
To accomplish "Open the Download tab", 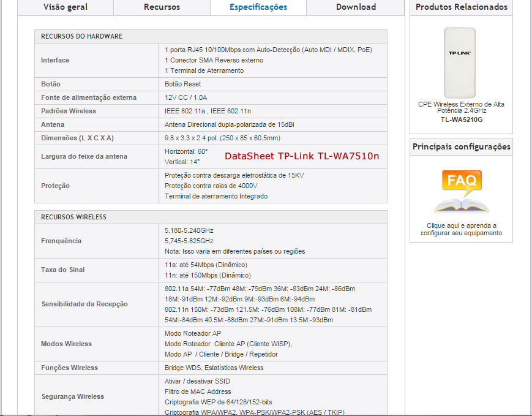I will [x=356, y=7].
